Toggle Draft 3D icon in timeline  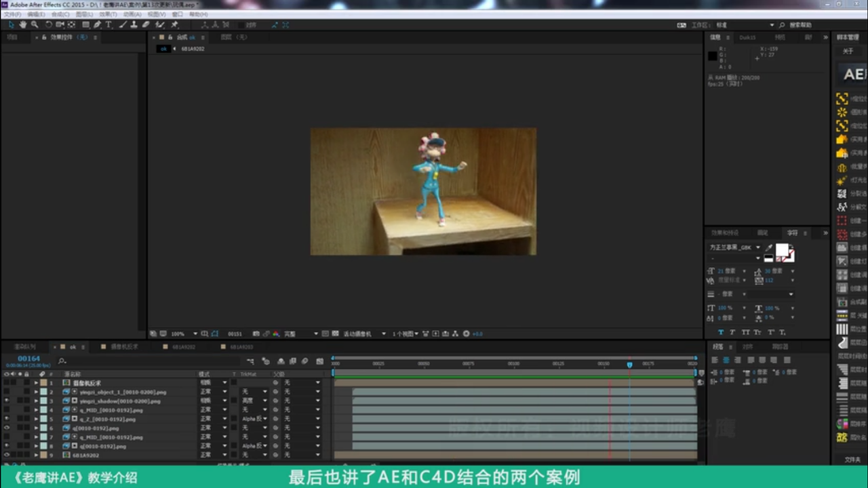coord(265,361)
